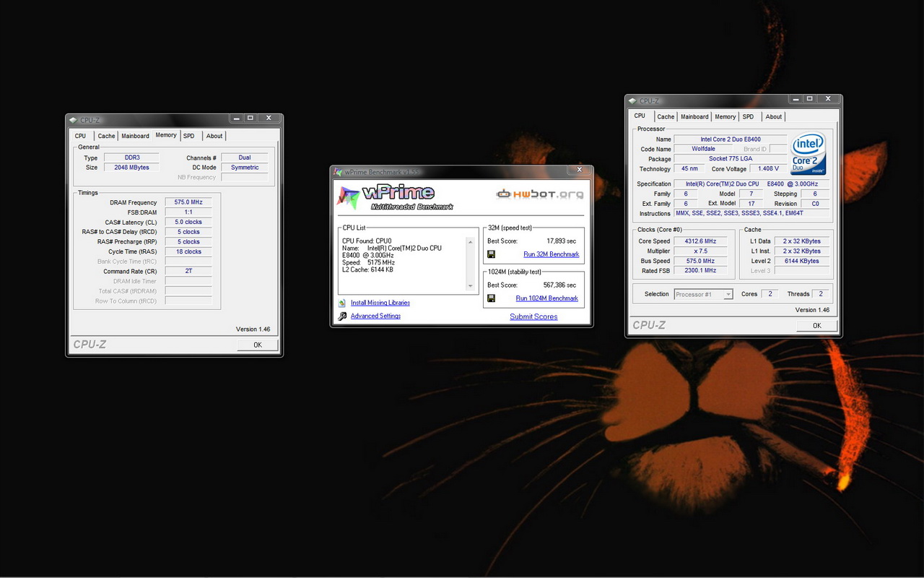Click the Advanced Settings wrench icon
This screenshot has width=924, height=578.
coord(342,316)
